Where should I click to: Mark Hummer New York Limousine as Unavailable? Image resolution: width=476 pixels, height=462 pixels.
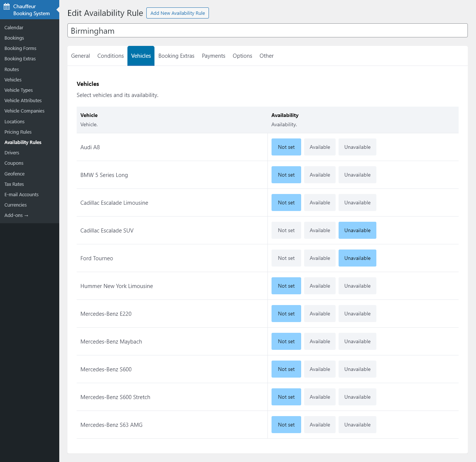(357, 286)
